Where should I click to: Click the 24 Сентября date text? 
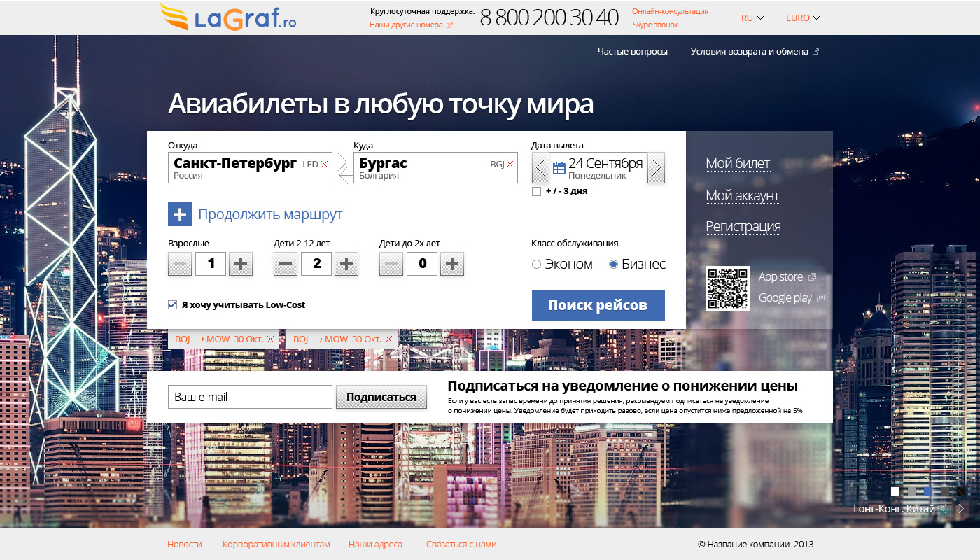point(605,163)
